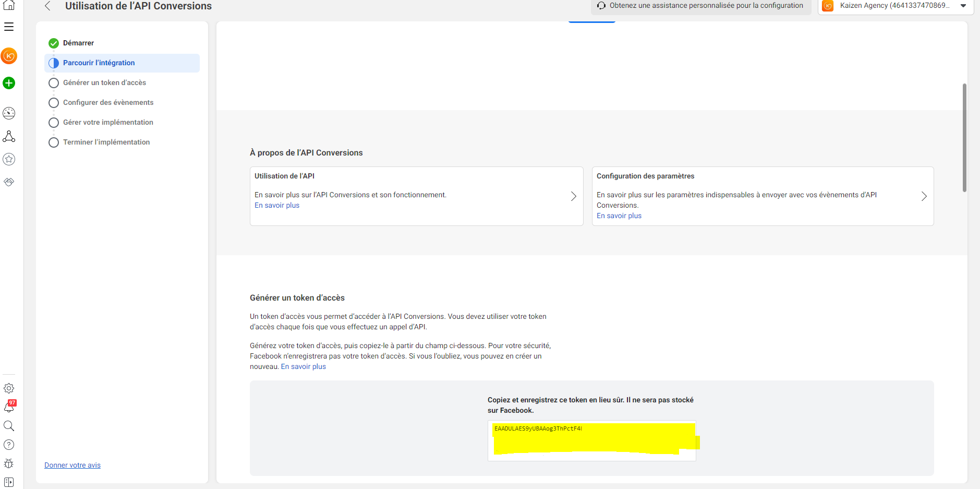Toggle the sidebar panel icon
The height and width of the screenshot is (489, 980).
click(x=9, y=482)
